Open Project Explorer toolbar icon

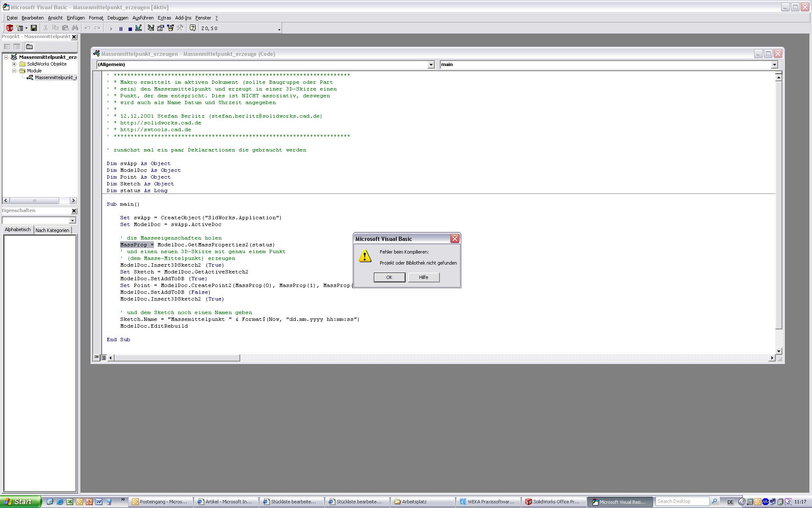pos(151,28)
